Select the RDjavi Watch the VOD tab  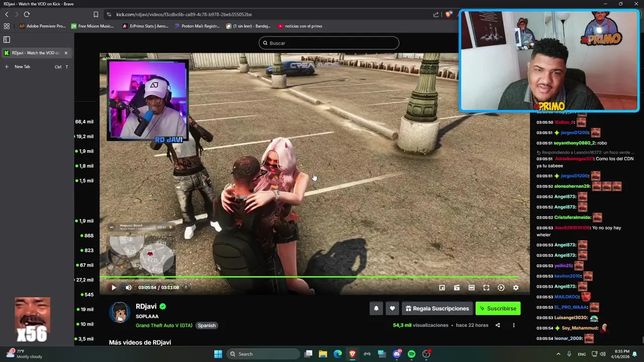click(x=33, y=53)
